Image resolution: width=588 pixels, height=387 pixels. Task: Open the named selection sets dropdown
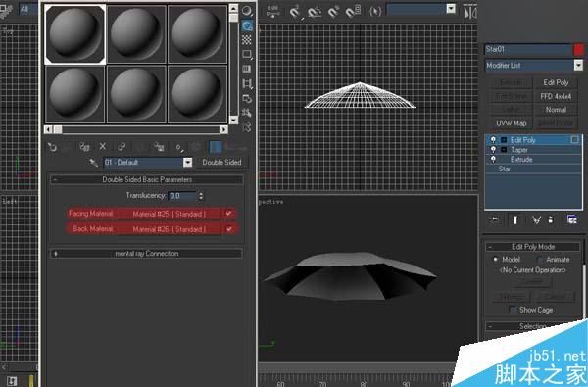pyautogui.click(x=451, y=9)
